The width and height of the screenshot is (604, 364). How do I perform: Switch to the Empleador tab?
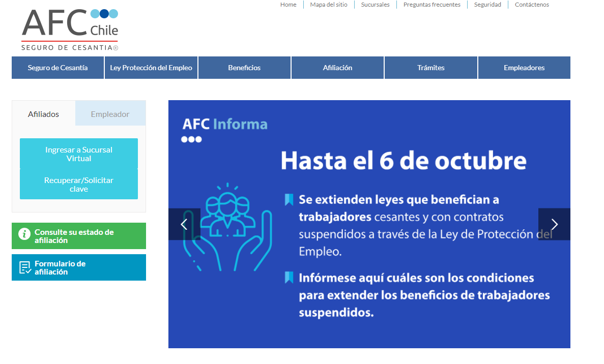click(x=110, y=114)
